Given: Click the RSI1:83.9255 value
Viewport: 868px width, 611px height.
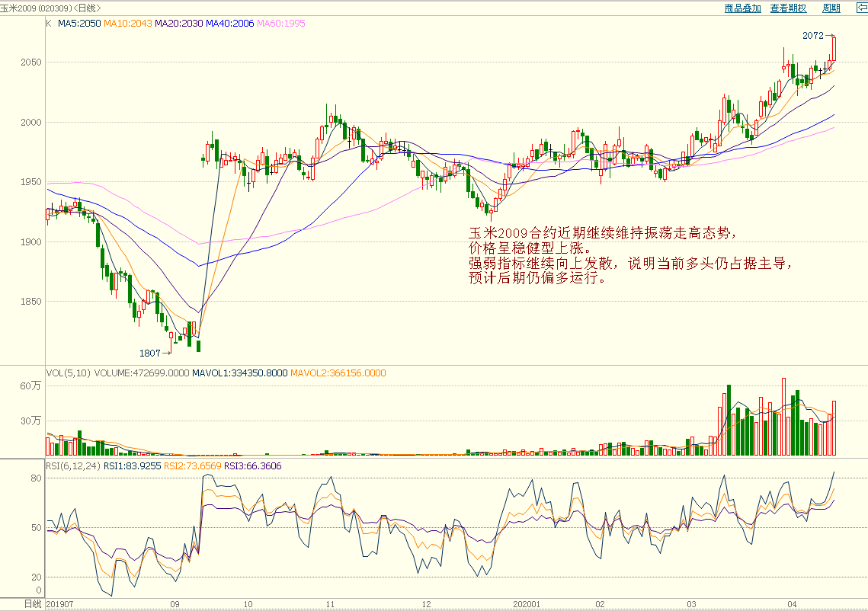Looking at the screenshot, I should (x=133, y=466).
